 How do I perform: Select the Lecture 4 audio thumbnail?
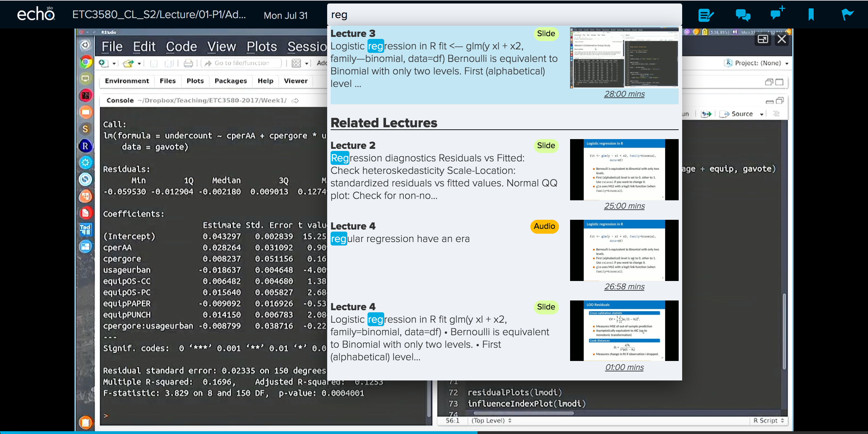click(624, 250)
